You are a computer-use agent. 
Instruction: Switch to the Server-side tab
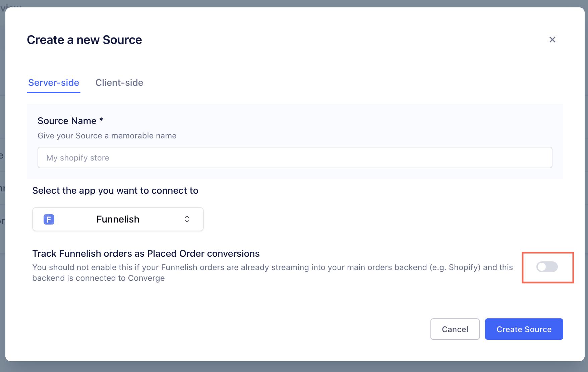pyautogui.click(x=54, y=83)
